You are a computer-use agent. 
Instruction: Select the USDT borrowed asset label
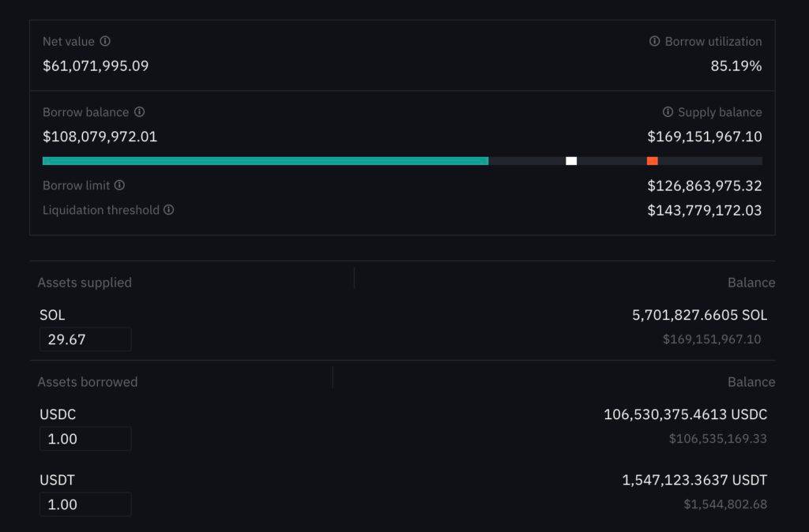click(57, 479)
